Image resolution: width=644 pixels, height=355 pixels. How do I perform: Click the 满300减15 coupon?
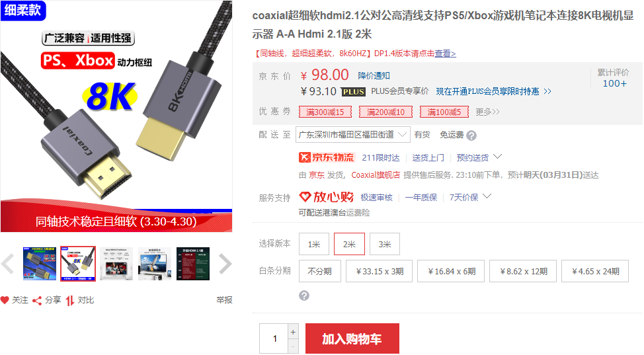pos(325,112)
